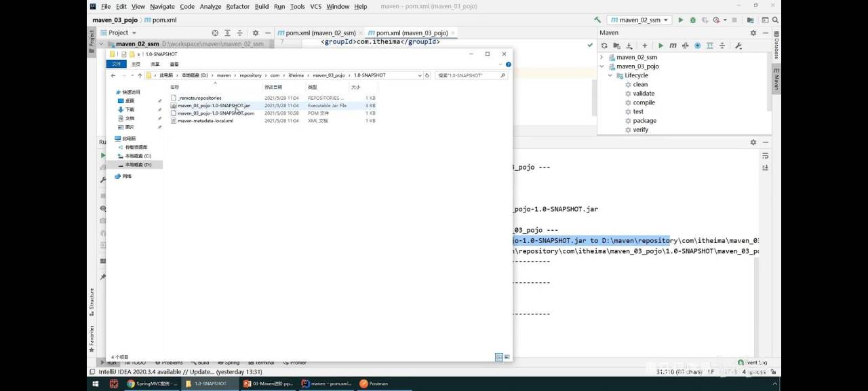Open Chrome SpringMVC window from taskbar

point(152,384)
